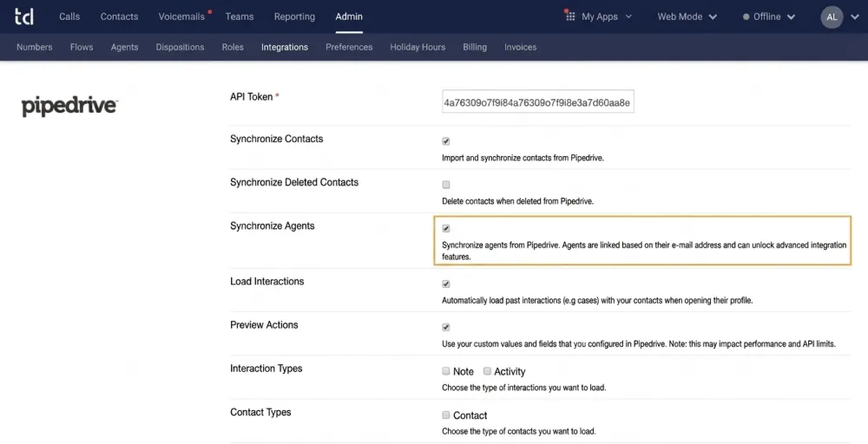Open Roles admin sub-tab
Screen dimensions: 868x444
[x=233, y=48]
